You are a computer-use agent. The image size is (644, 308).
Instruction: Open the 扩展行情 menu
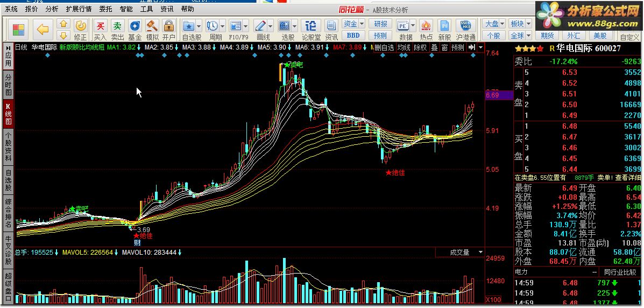coord(79,9)
